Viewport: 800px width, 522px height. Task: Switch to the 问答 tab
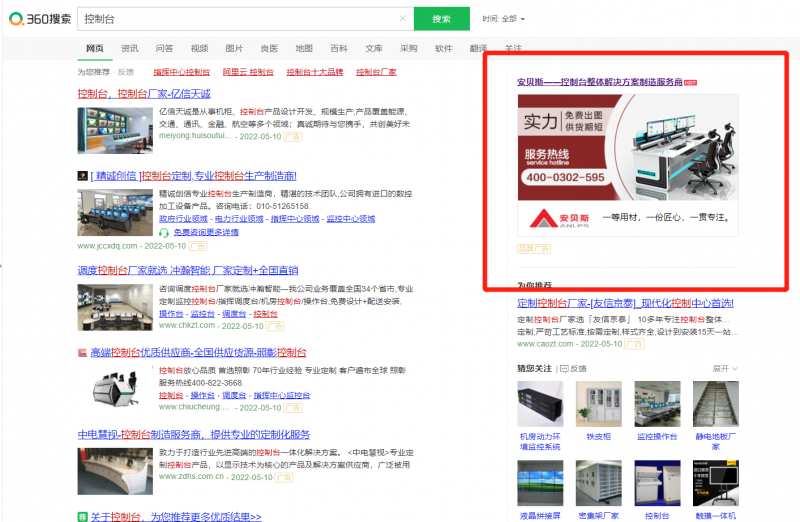[x=164, y=48]
